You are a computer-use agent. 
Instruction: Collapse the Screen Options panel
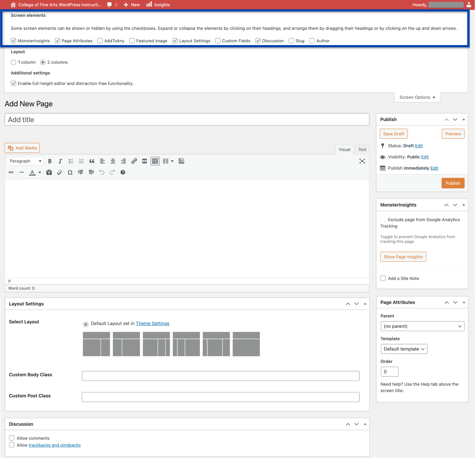[x=417, y=97]
